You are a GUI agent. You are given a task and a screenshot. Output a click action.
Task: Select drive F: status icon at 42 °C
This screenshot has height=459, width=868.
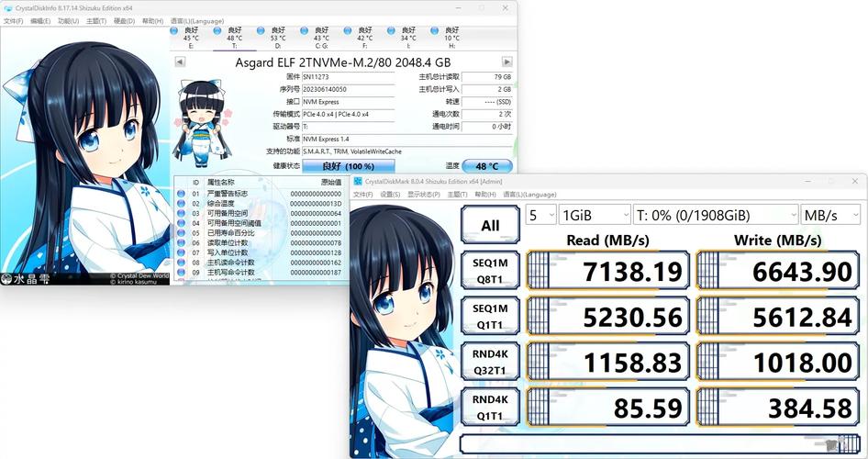(x=348, y=30)
